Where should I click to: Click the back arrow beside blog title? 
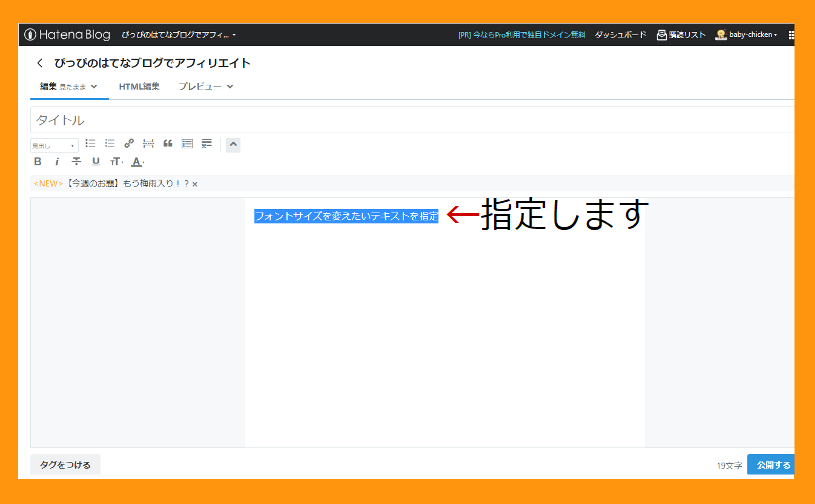(40, 63)
